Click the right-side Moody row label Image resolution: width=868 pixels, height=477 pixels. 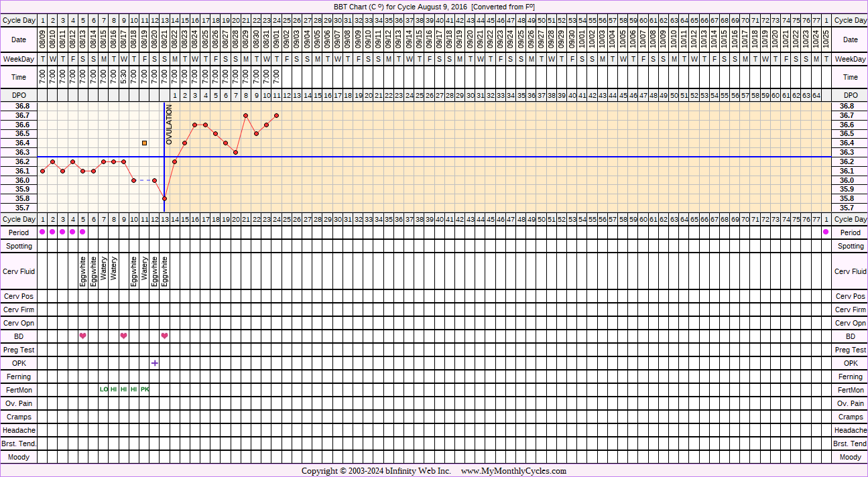click(850, 457)
